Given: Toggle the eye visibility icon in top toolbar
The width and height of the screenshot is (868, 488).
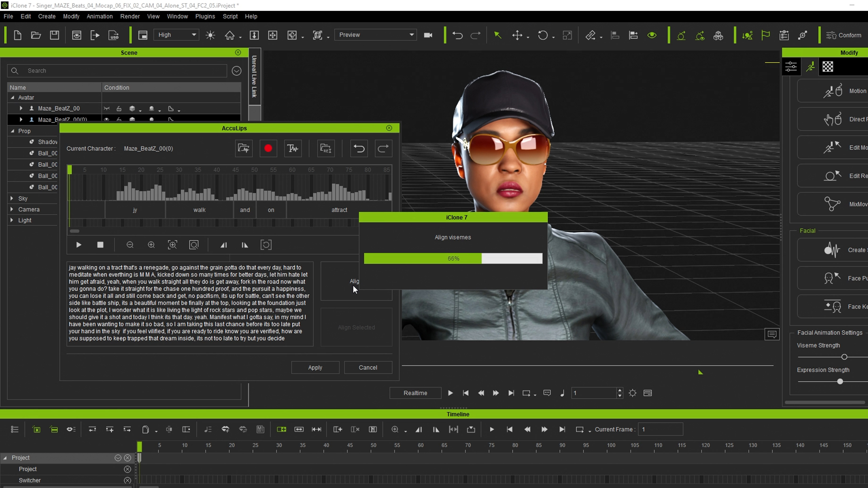Looking at the screenshot, I should click(652, 35).
